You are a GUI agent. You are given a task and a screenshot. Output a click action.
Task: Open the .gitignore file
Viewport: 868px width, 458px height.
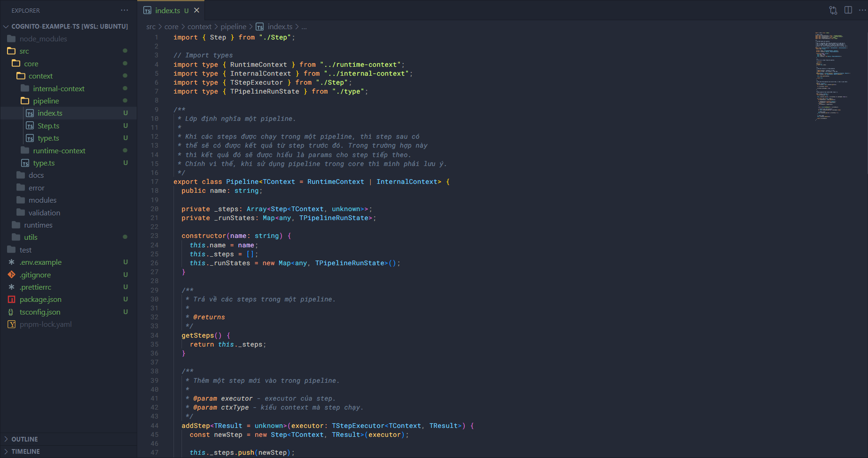pyautogui.click(x=35, y=275)
